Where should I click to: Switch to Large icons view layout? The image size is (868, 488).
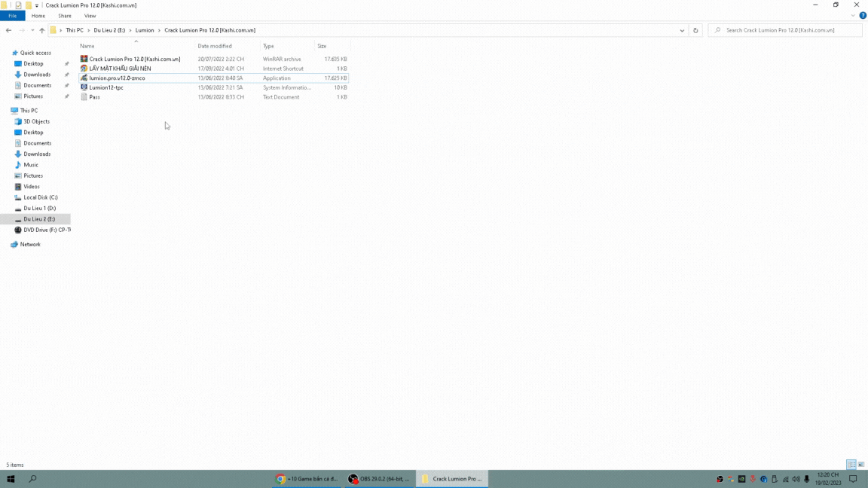(x=860, y=465)
